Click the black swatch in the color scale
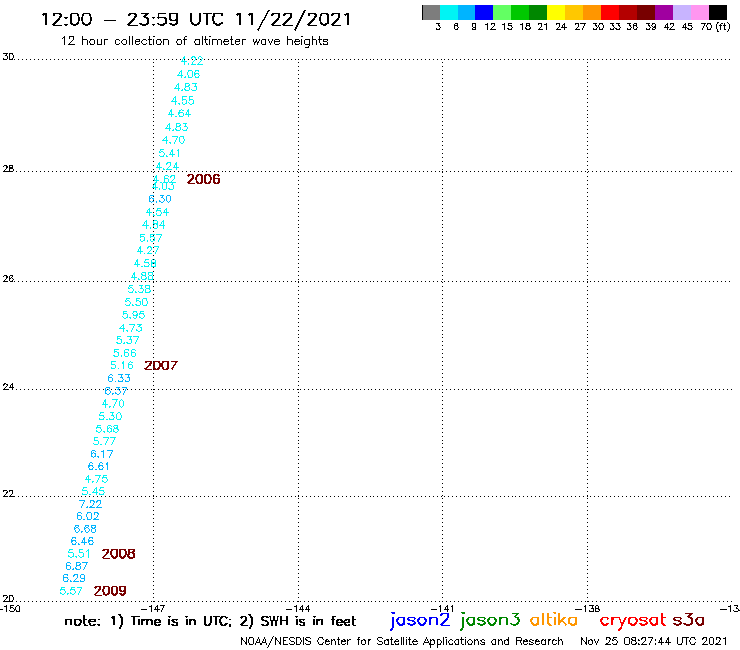Screen dimensions: 740x650 [x=718, y=12]
